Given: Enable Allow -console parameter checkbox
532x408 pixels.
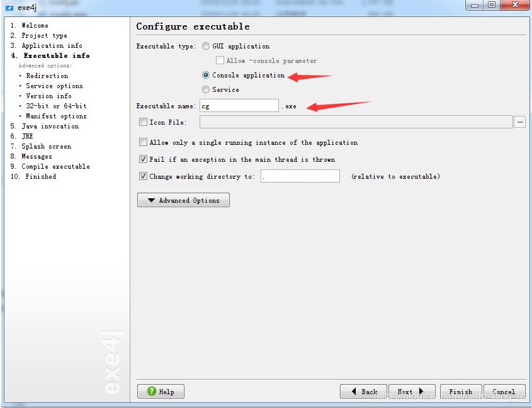Looking at the screenshot, I should click(220, 60).
